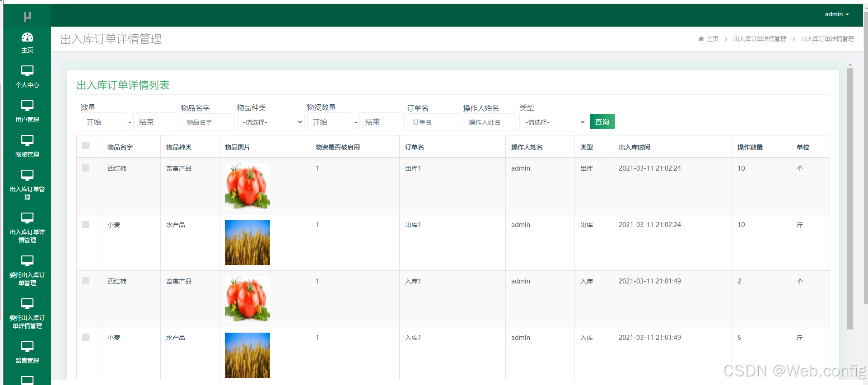Click the monitor icon above 留言管理
This screenshot has width=868, height=385.
pos(27,347)
